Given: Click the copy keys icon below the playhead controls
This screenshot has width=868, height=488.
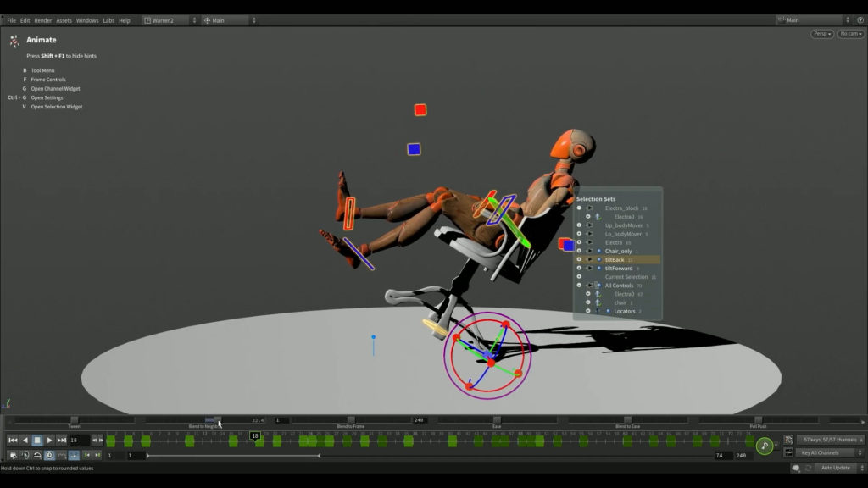Looking at the screenshot, I should (x=14, y=454).
